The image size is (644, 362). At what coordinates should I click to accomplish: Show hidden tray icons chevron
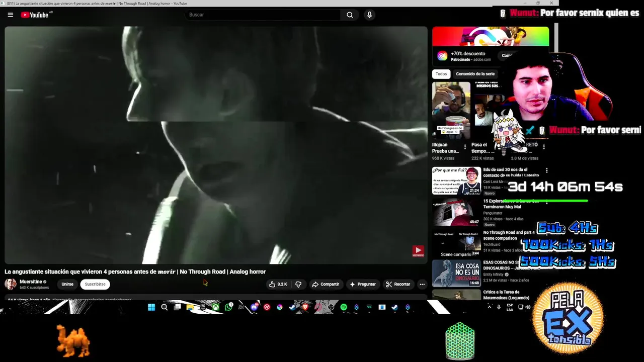point(490,307)
